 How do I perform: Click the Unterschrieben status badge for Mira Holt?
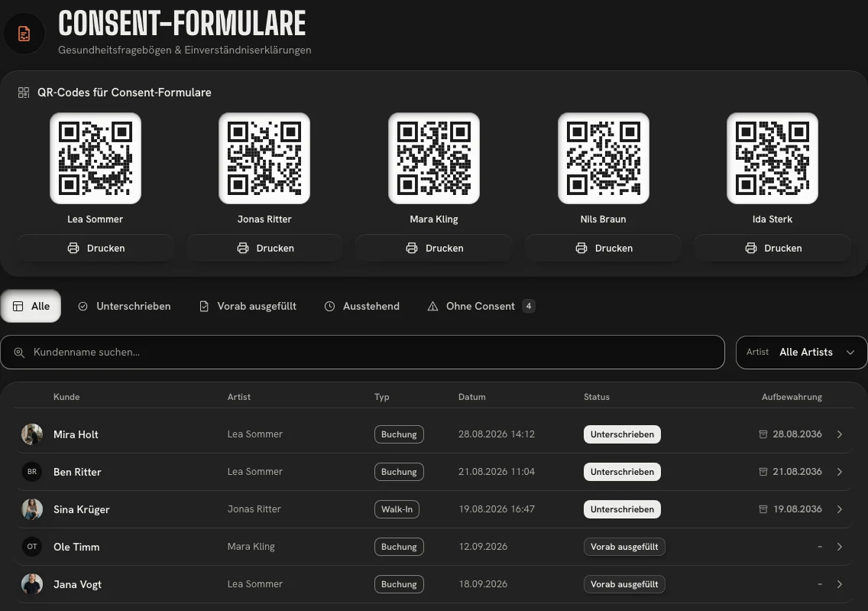point(622,434)
